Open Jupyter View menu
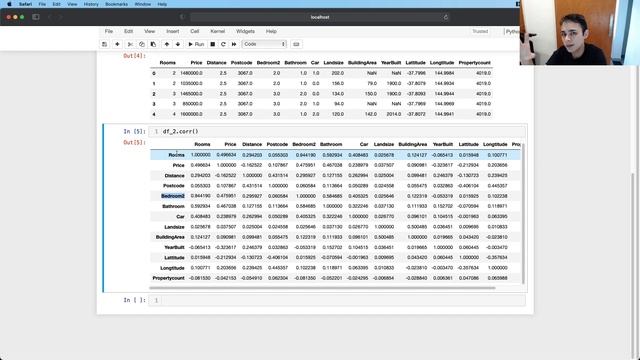This screenshot has height=360, width=640. 149,31
